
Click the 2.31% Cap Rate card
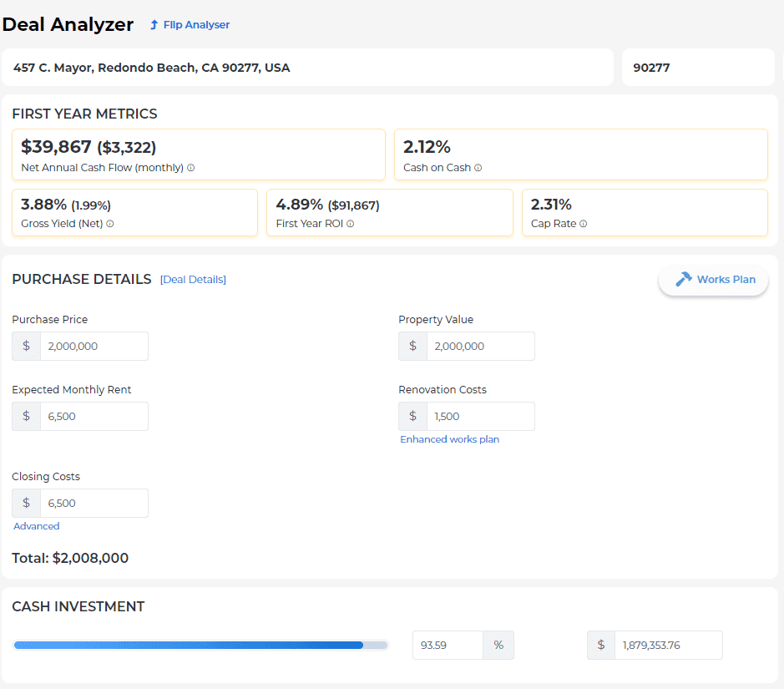click(645, 212)
